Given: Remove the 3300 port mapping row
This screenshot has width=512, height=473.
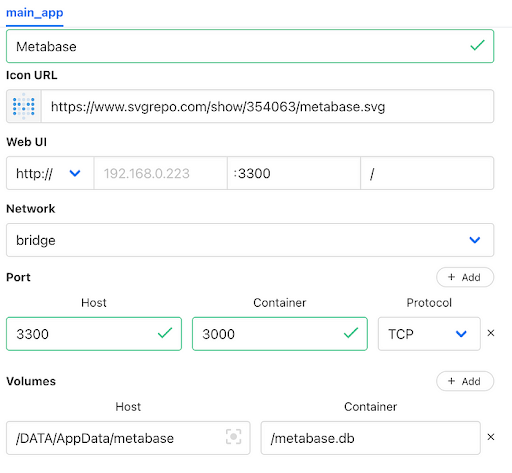Looking at the screenshot, I should click(x=491, y=333).
